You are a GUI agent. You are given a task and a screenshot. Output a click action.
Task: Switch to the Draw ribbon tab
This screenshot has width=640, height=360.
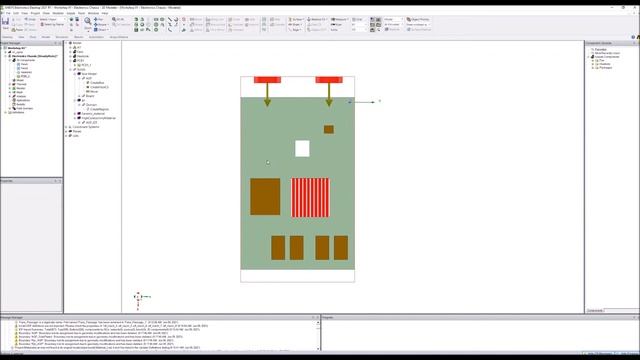[33, 37]
